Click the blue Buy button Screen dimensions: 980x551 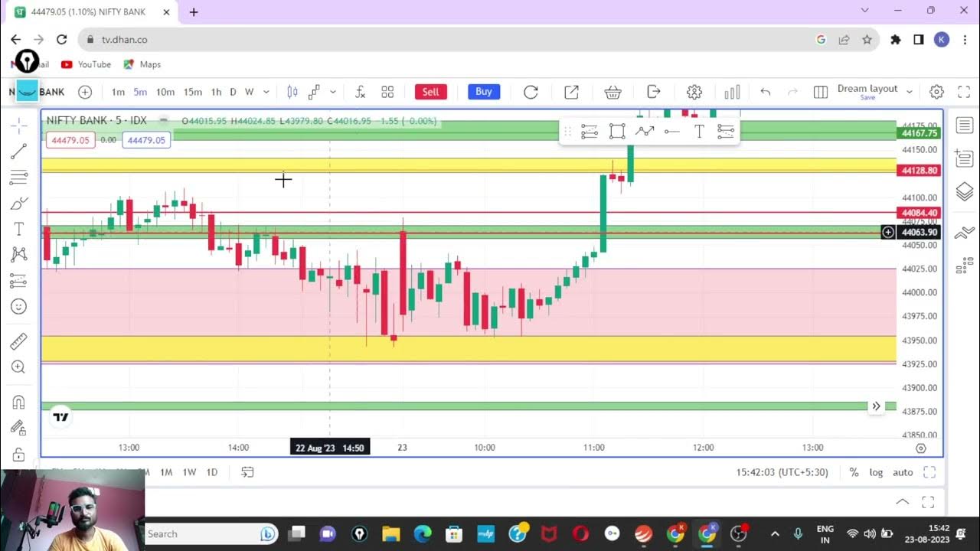point(484,92)
